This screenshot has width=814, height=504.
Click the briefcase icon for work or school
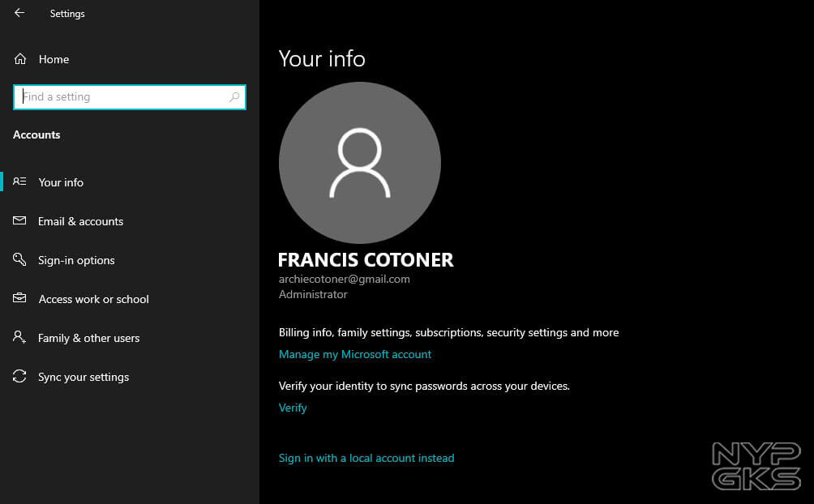[x=20, y=299]
